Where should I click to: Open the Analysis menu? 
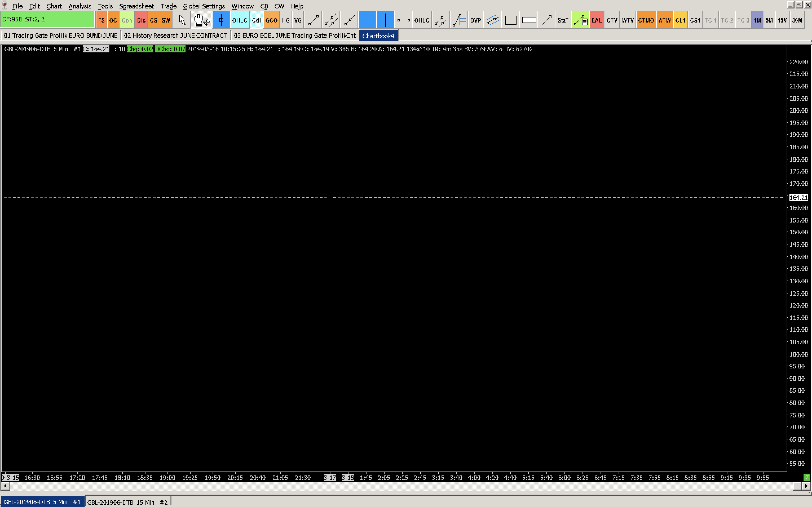[80, 6]
